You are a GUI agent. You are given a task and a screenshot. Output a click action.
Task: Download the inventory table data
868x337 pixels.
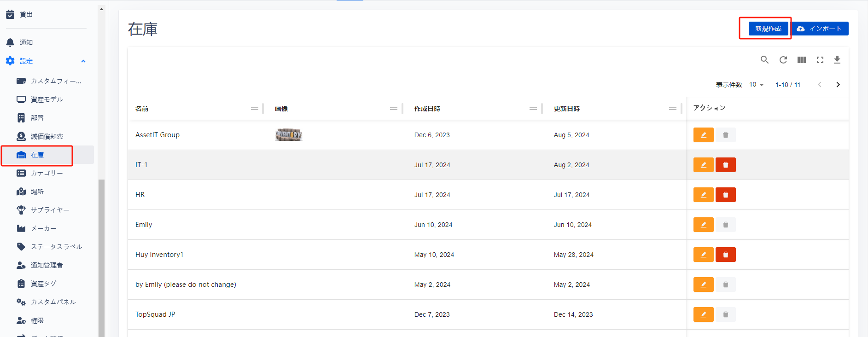click(x=837, y=60)
